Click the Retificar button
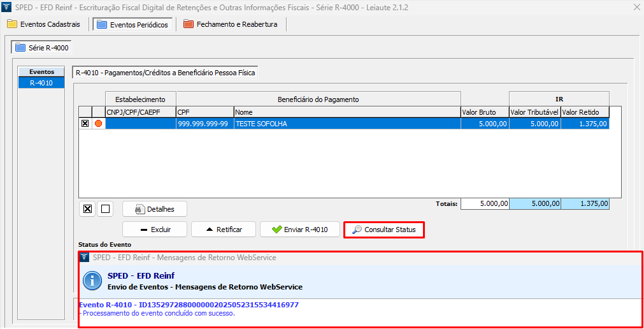The image size is (644, 329). [223, 230]
